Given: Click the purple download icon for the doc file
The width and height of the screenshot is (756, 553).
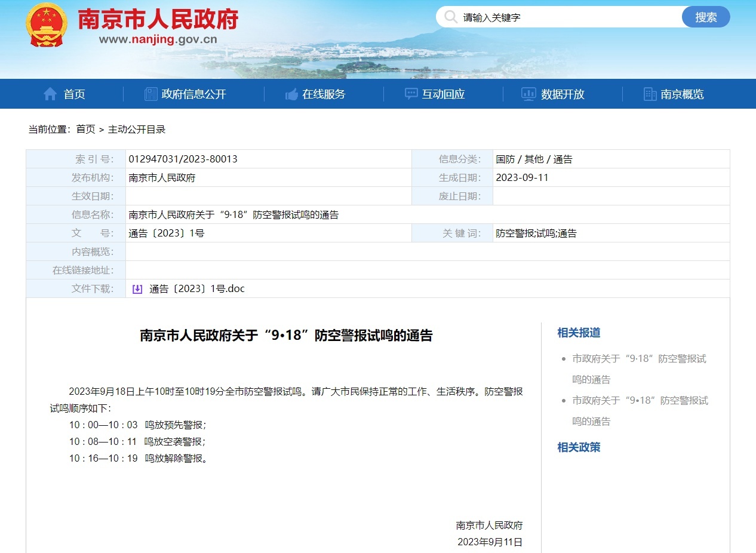Looking at the screenshot, I should 137,289.
